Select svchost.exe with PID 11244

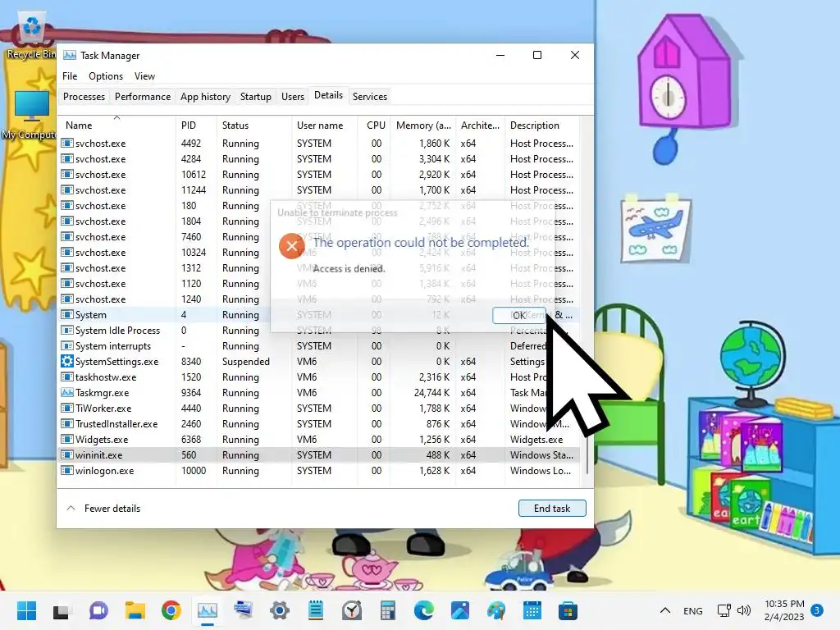click(x=319, y=189)
